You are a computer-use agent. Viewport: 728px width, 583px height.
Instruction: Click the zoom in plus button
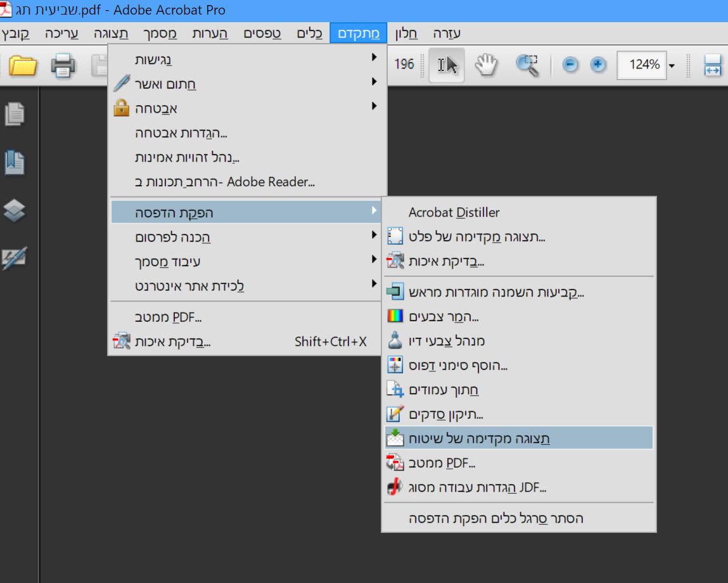598,65
